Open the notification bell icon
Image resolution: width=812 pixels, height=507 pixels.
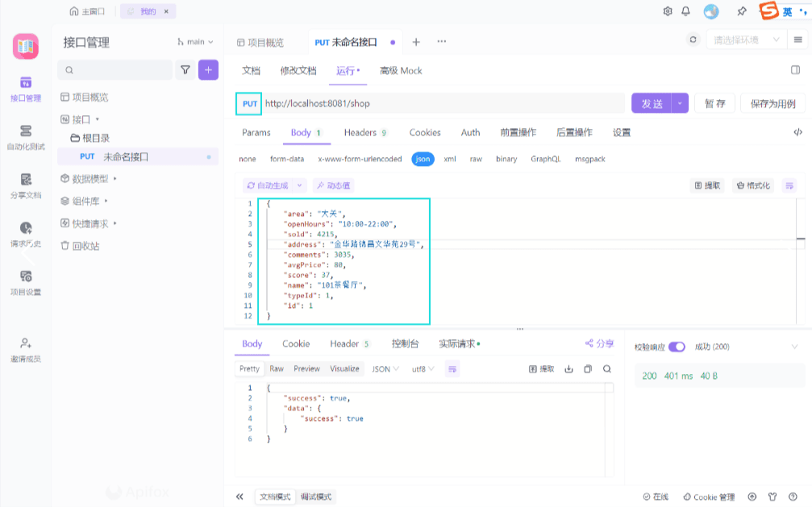click(685, 11)
